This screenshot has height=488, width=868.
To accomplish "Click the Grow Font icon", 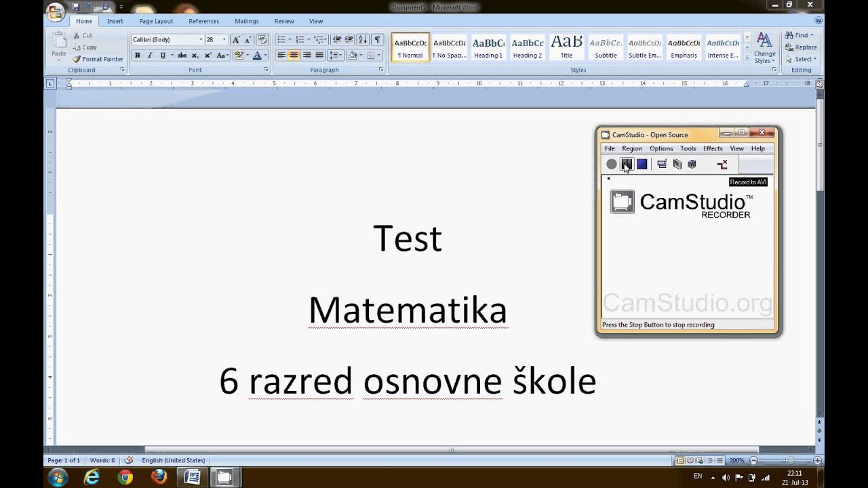I will [x=236, y=40].
